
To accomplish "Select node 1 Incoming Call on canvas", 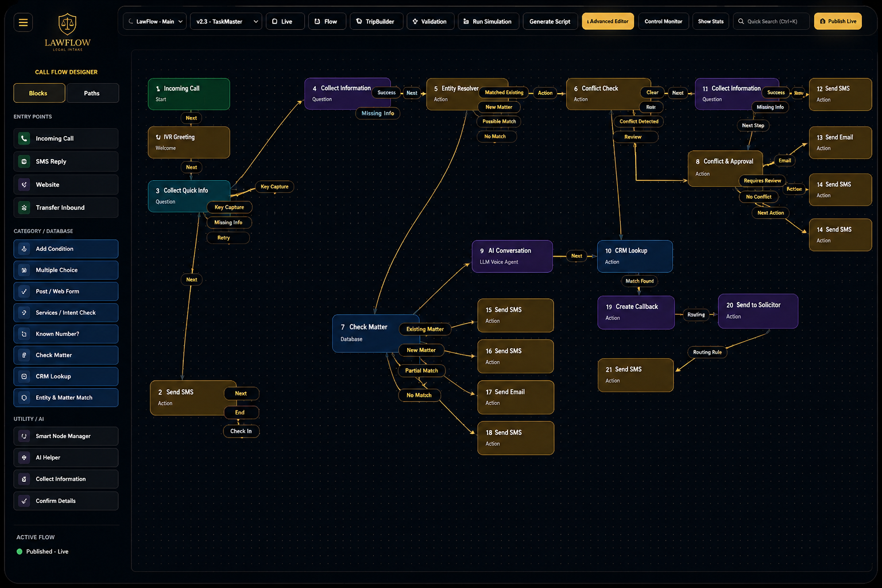I will [189, 94].
